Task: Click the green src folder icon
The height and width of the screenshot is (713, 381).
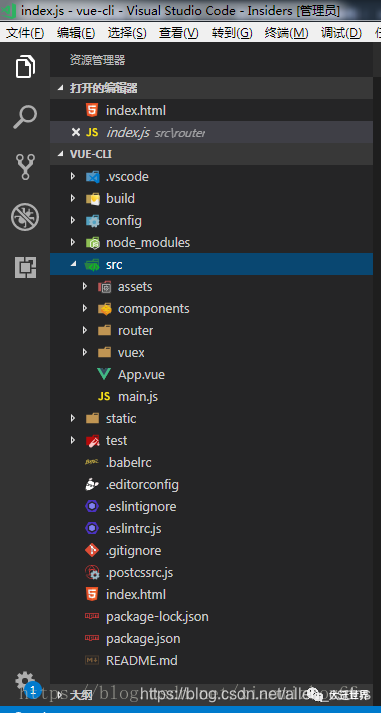Action: click(x=92, y=265)
